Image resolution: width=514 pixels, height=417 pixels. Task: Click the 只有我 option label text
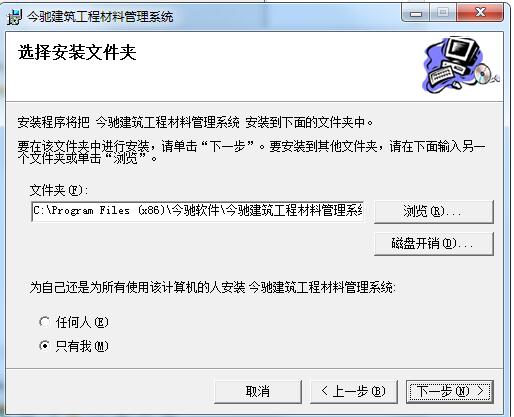point(82,346)
